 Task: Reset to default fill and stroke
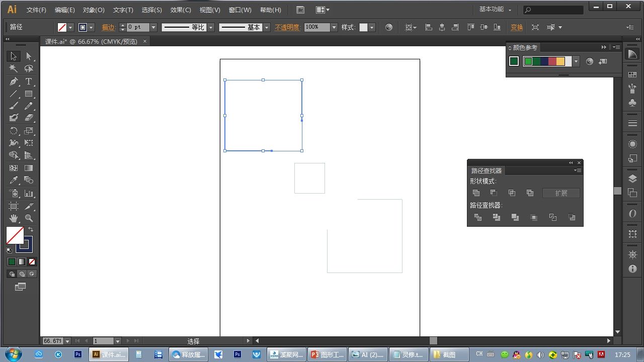coord(9,250)
